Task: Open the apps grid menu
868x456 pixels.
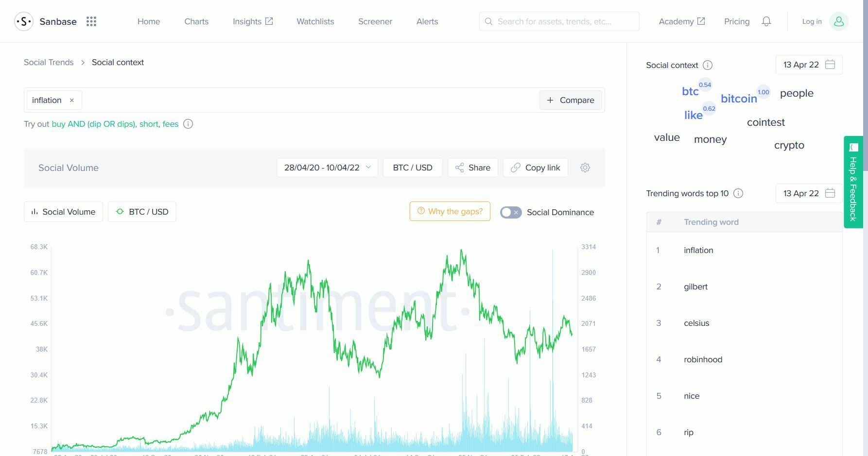Action: (x=91, y=21)
